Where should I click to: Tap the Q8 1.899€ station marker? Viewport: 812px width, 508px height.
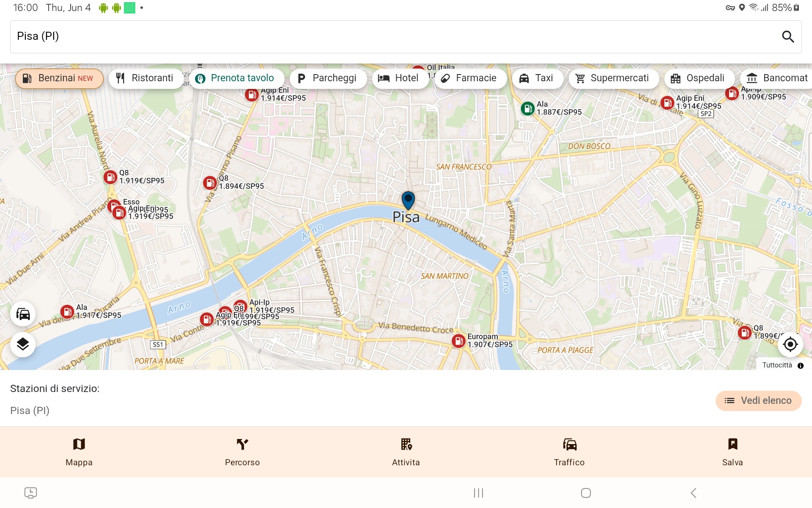[745, 333]
